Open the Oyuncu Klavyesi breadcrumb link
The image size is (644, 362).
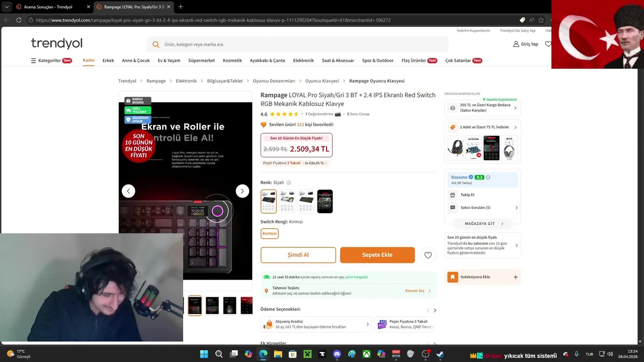(322, 81)
